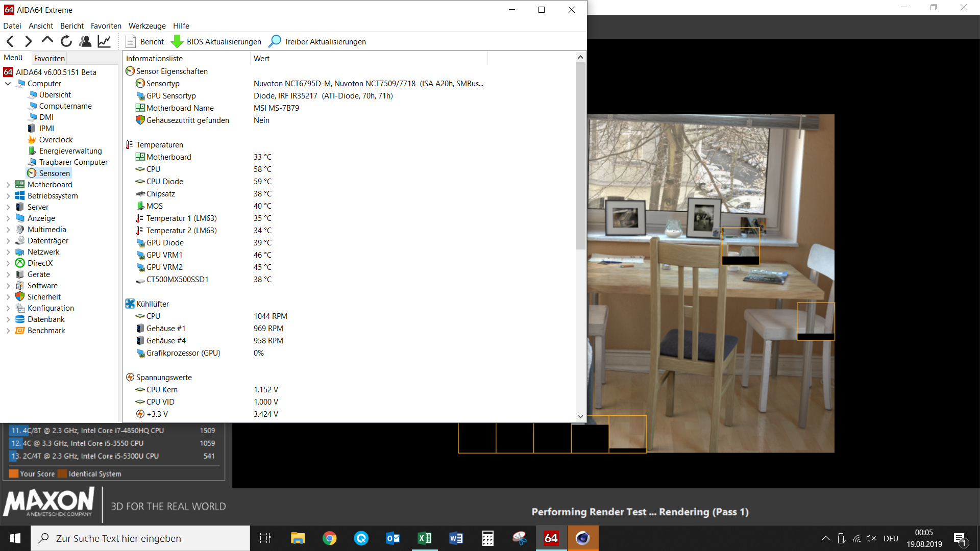Select Overclock in the tree
980x551 pixels.
pos(56,140)
